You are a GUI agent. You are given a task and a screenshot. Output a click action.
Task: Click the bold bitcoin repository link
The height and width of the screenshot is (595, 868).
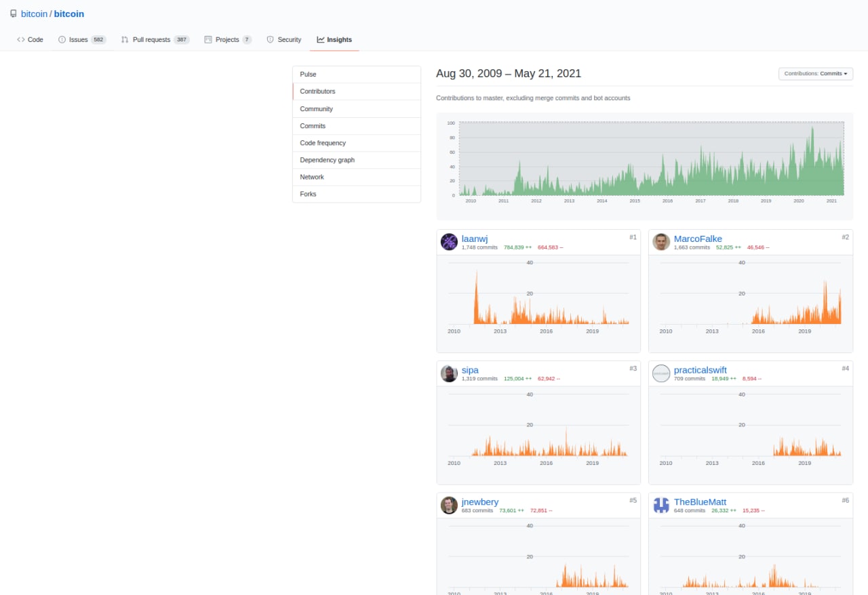[69, 14]
